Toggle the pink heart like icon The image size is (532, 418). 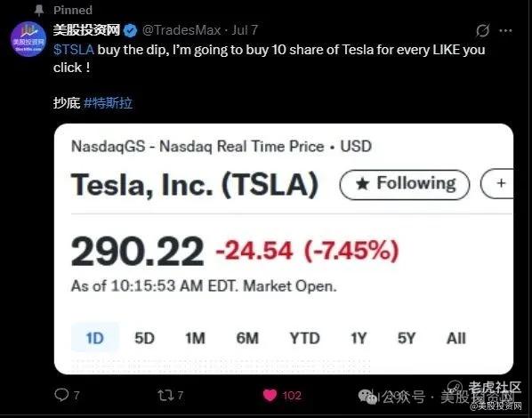pos(270,395)
